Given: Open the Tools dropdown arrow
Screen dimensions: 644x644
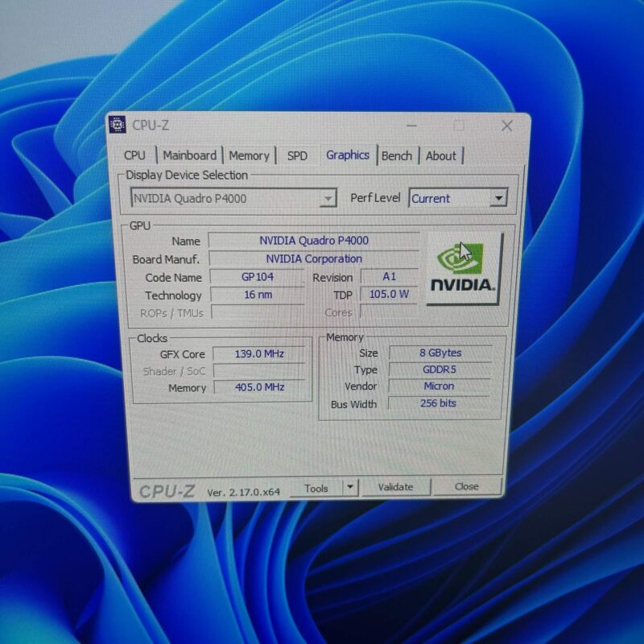Looking at the screenshot, I should 350,487.
